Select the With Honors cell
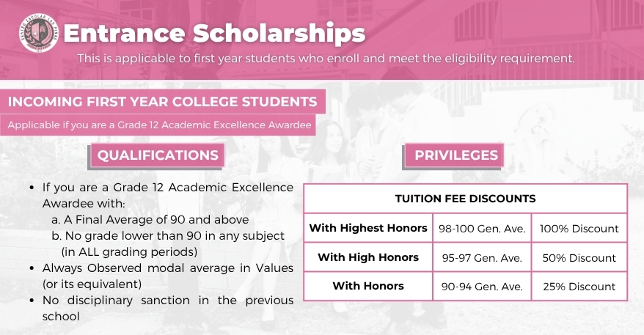The height and width of the screenshot is (335, 644). coord(368,286)
